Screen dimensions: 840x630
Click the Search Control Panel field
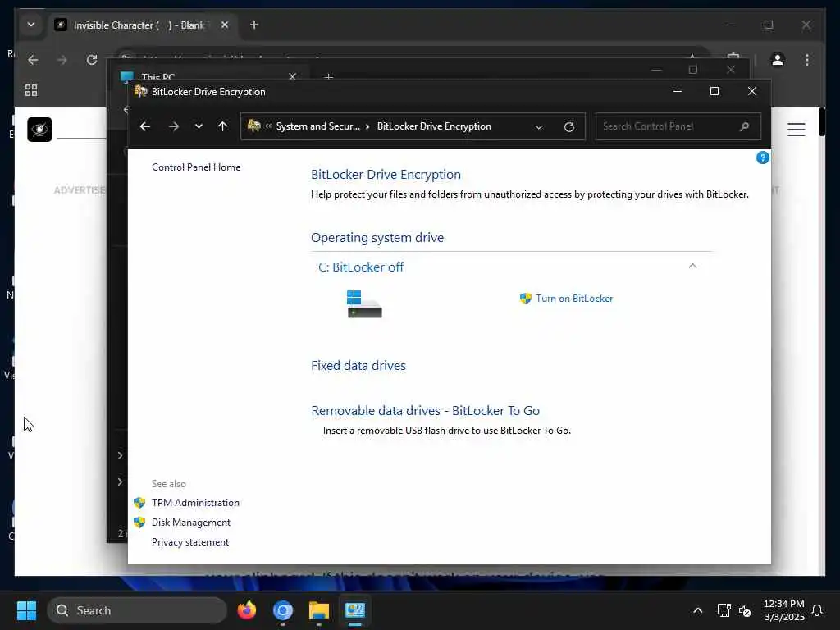click(x=678, y=126)
